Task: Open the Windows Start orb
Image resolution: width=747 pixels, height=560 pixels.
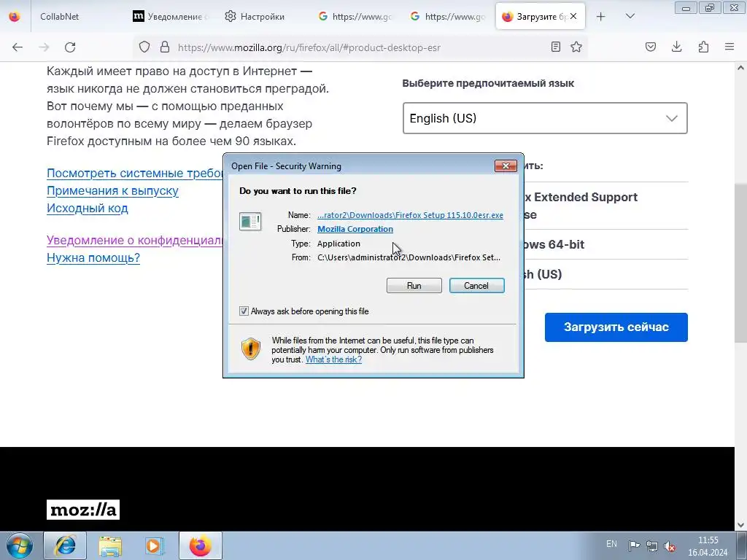Action: (20, 545)
